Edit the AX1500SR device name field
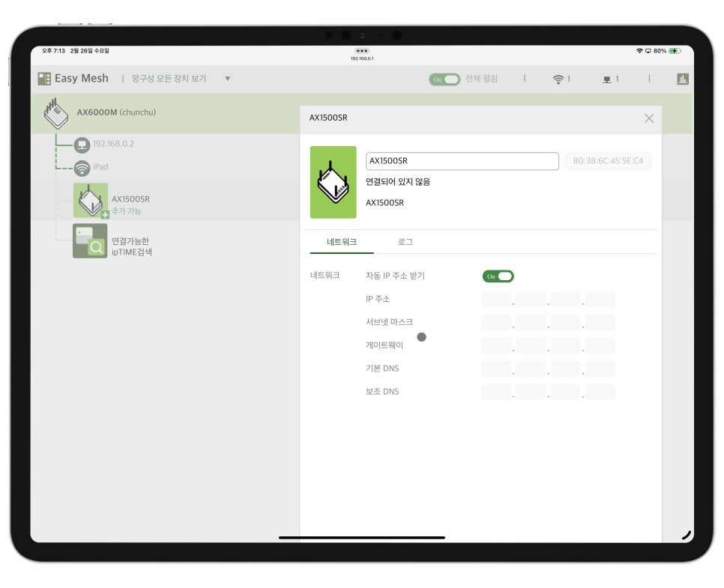 [462, 161]
